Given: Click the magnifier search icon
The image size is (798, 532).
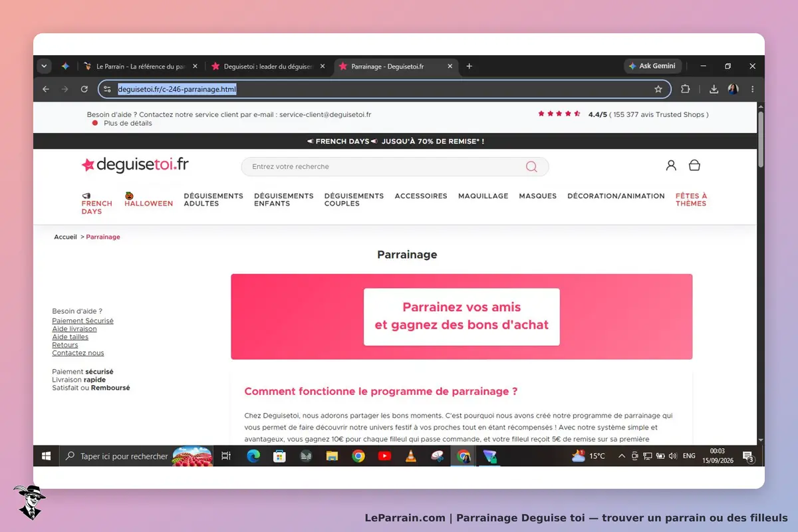Looking at the screenshot, I should pos(531,166).
